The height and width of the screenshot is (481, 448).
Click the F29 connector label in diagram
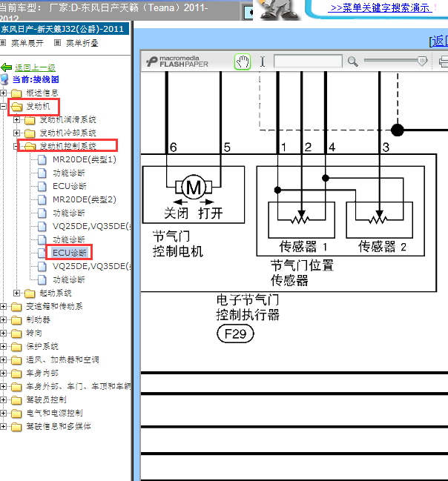pyautogui.click(x=236, y=334)
